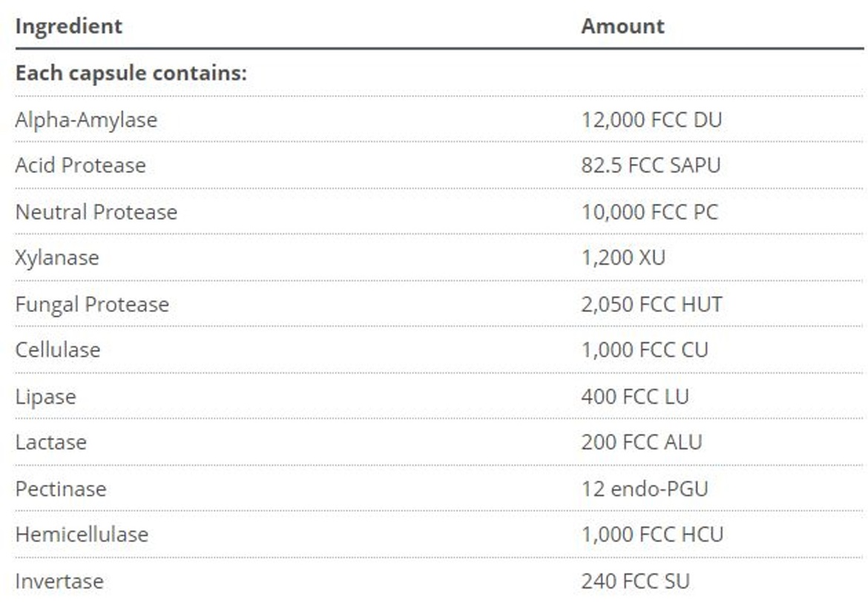Click the Neutral Protease ingredient
Screen dimensions: 868x602
coord(96,212)
